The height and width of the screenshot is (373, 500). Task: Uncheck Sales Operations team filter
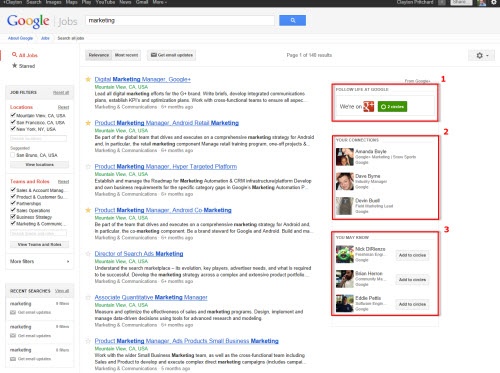point(13,210)
